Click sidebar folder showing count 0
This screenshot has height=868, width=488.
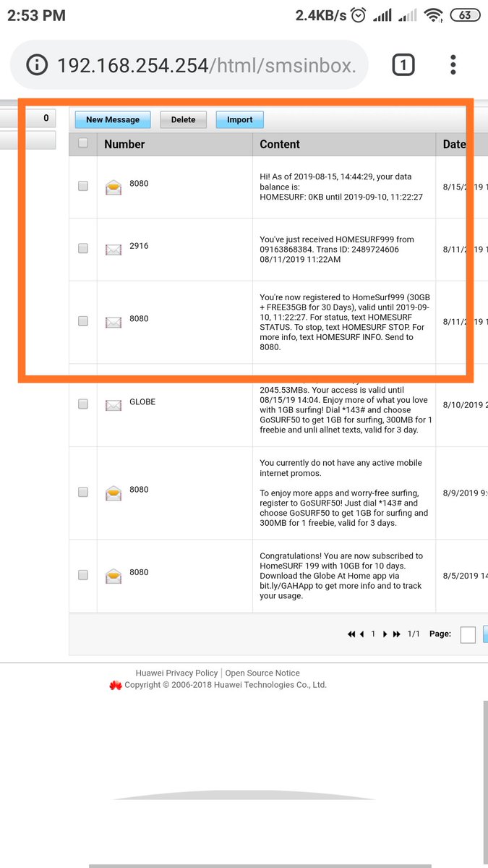click(x=27, y=119)
